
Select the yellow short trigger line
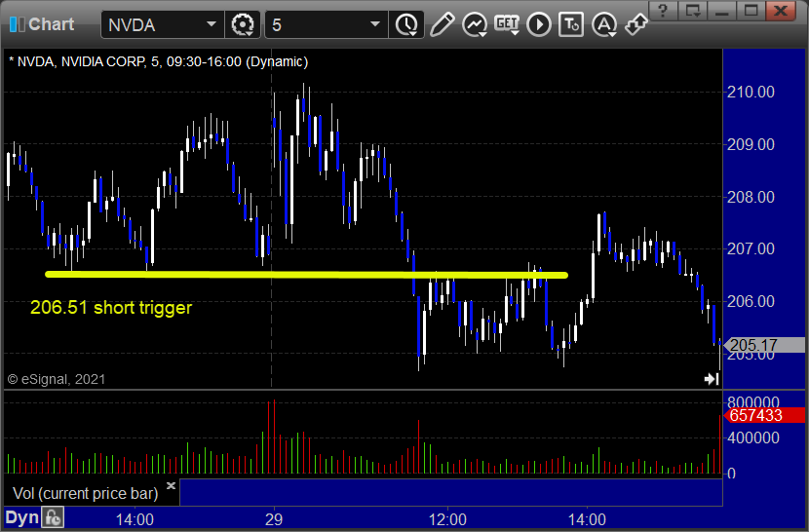tap(306, 275)
